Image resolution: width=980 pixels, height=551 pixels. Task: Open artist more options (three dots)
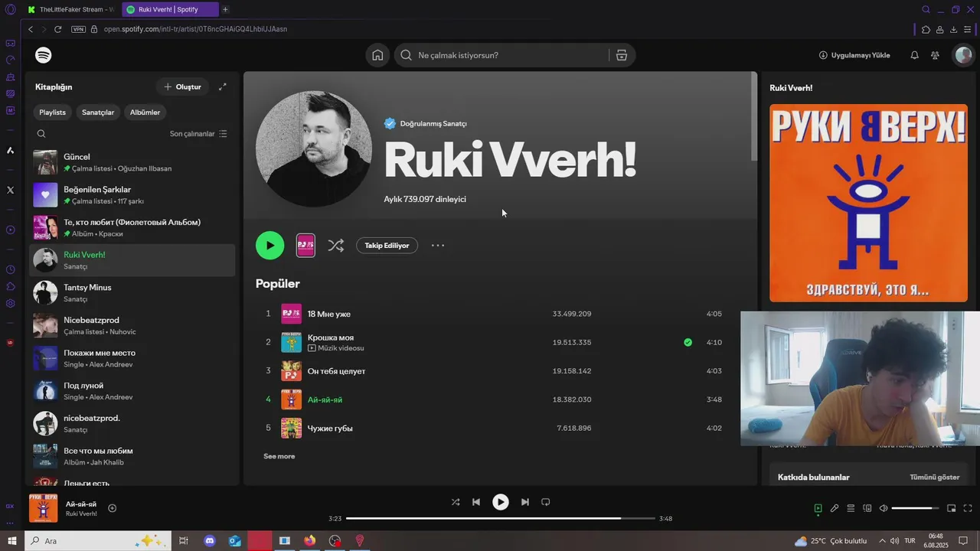coord(438,246)
